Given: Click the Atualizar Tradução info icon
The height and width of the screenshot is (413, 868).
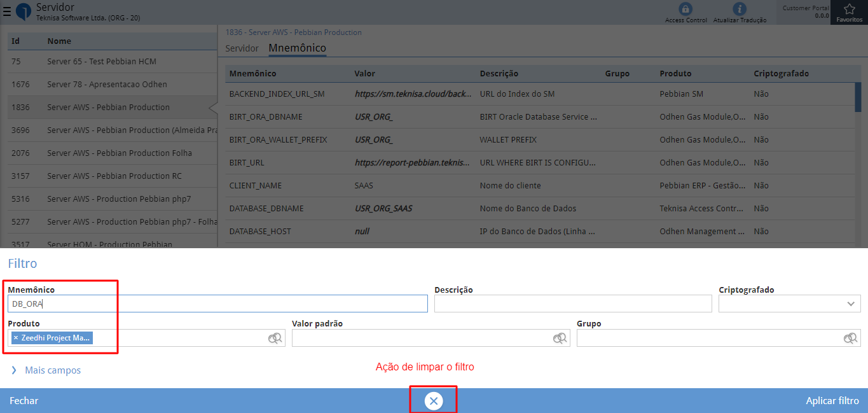Looking at the screenshot, I should pos(740,9).
